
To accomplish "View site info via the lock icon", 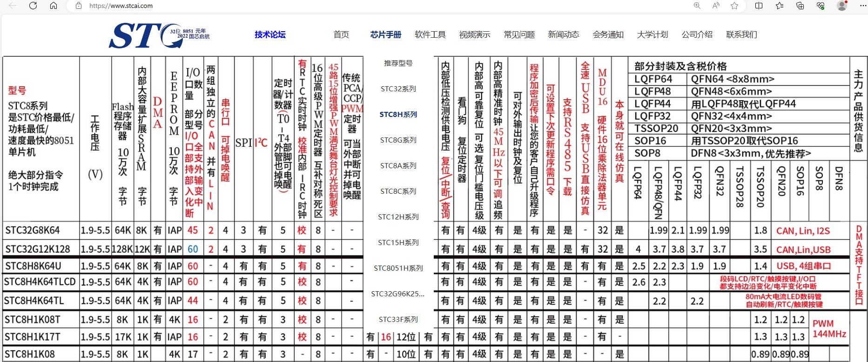I will click(x=79, y=6).
